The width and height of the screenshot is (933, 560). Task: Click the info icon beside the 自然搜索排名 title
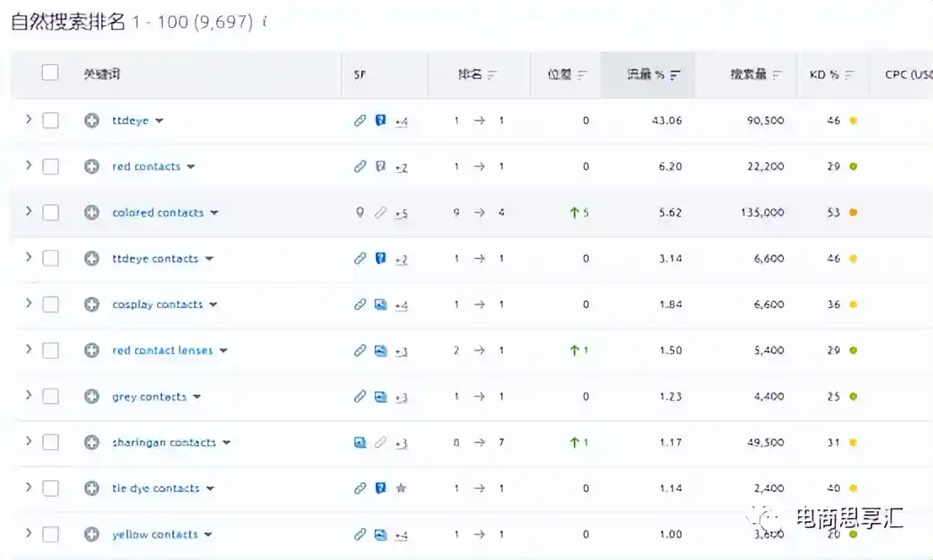264,22
